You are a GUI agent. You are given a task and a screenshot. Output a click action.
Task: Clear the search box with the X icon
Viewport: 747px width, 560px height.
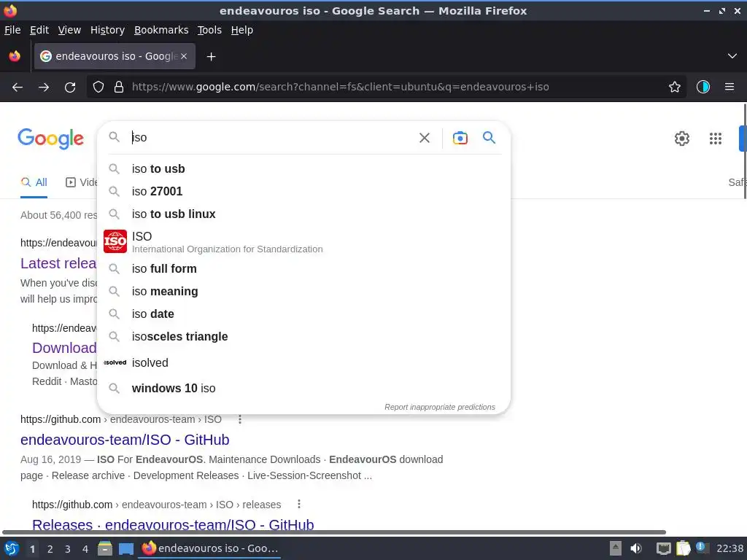pyautogui.click(x=425, y=138)
